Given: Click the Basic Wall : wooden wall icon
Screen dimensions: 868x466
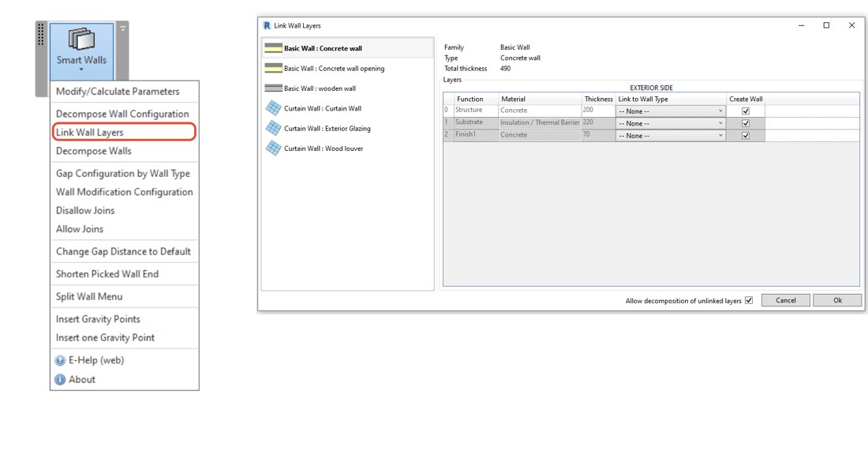Looking at the screenshot, I should point(273,88).
